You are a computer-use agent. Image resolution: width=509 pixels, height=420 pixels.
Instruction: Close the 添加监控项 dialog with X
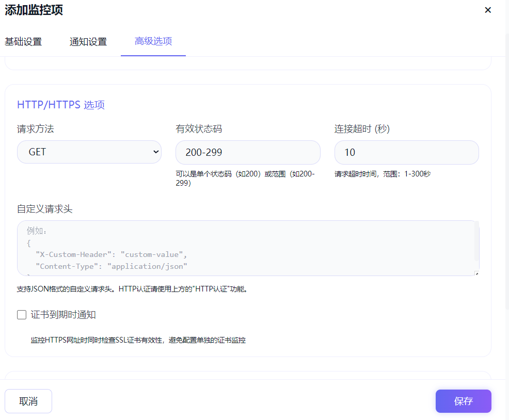click(488, 10)
